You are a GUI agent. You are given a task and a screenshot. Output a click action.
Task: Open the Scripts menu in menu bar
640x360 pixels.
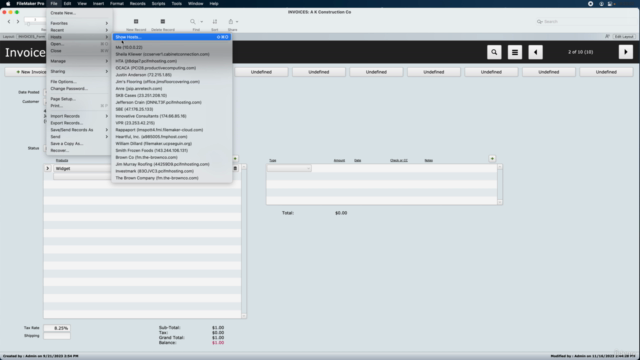pos(158,4)
